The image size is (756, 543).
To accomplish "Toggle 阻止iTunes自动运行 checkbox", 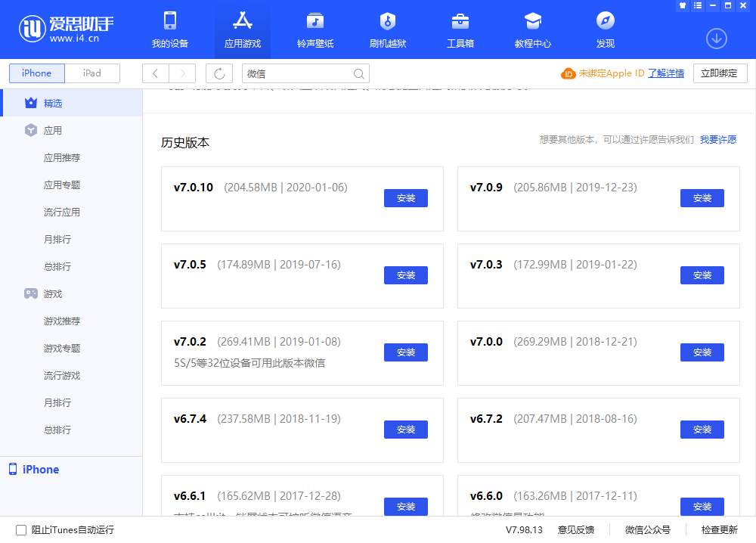I will [21, 530].
